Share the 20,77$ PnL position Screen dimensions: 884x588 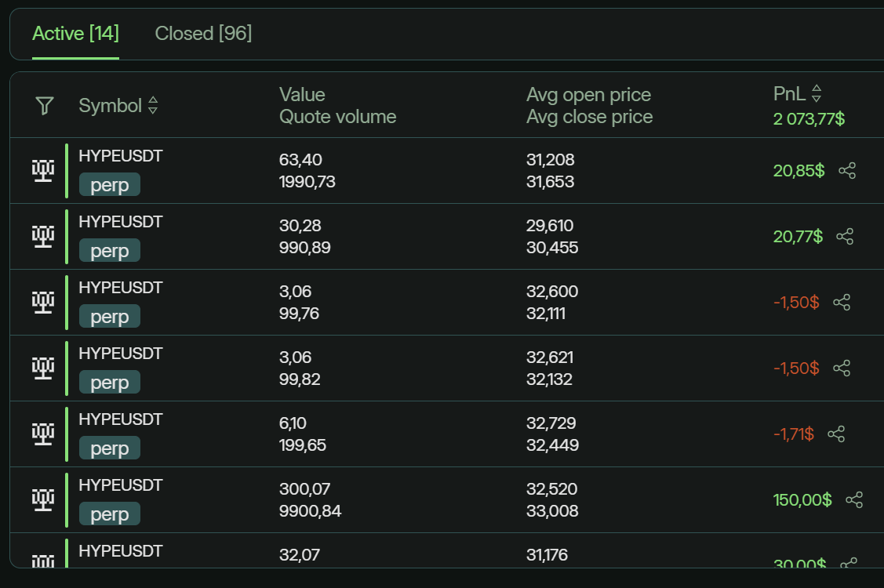[x=845, y=237]
